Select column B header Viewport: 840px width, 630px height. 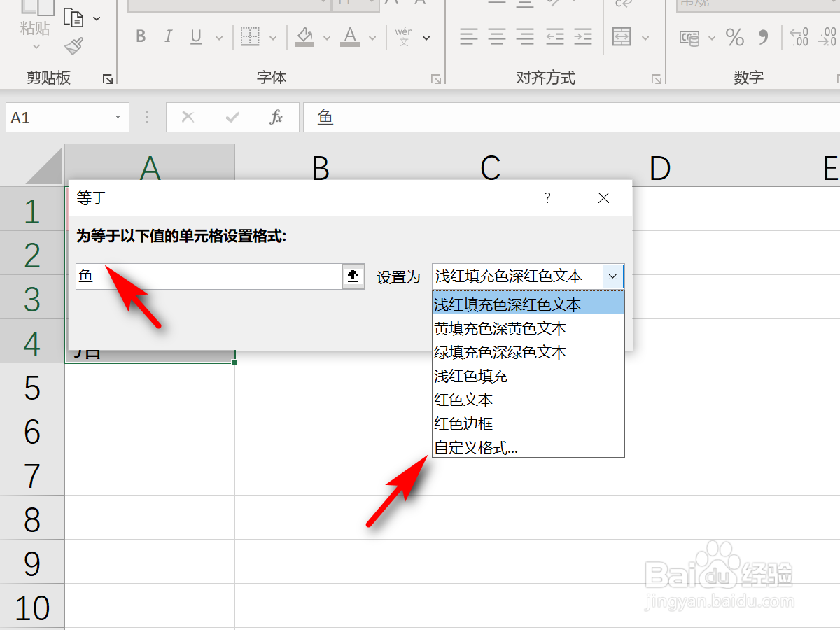[320, 166]
